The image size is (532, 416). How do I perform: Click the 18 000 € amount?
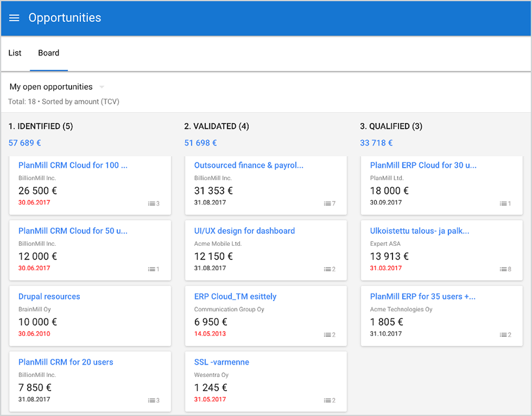[389, 190]
